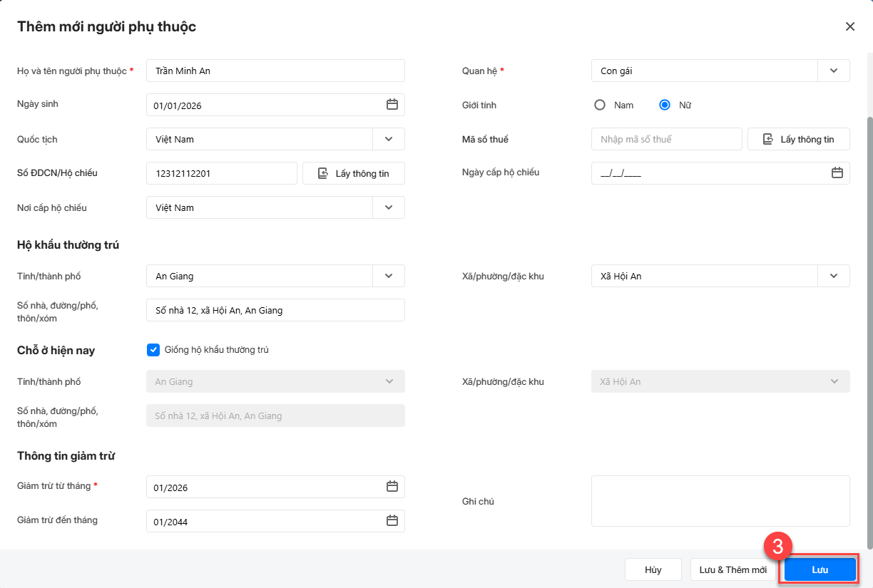Open calendar for Giảm trừ từ tháng
Image resolution: width=873 pixels, height=588 pixels.
392,487
